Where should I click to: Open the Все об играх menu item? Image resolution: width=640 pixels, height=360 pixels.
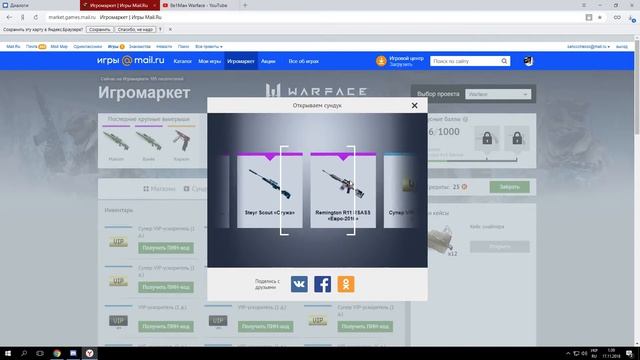pyautogui.click(x=304, y=61)
